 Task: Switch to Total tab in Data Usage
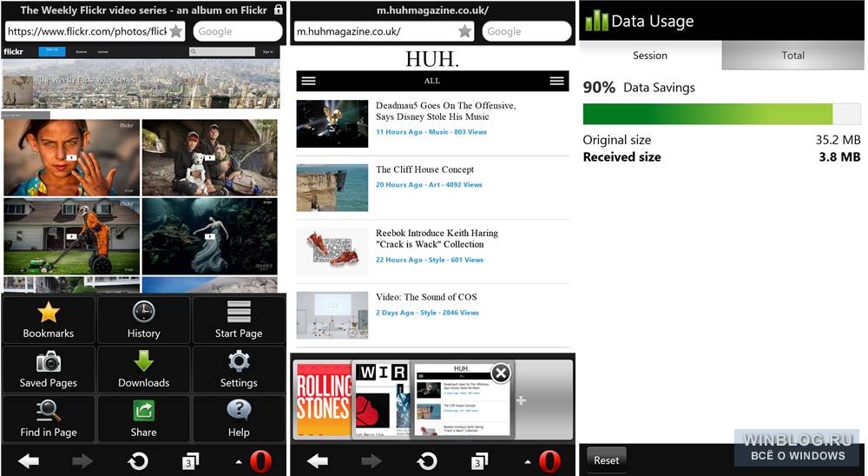(x=792, y=55)
